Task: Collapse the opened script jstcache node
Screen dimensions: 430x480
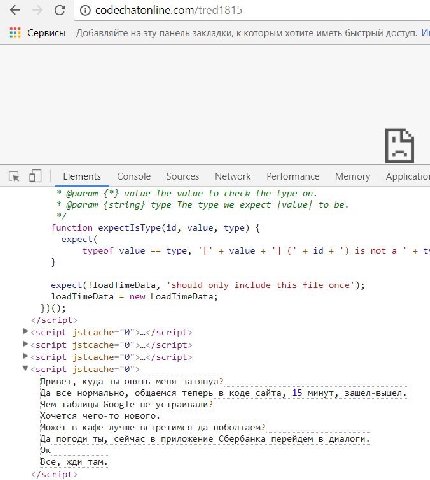Action: tap(25, 368)
